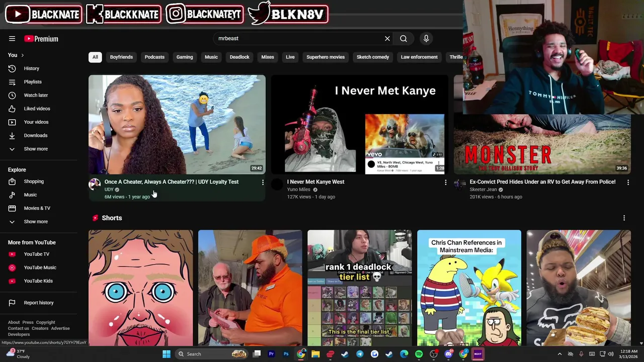Open Telegram from the taskbar
This screenshot has width=644, height=362.
[360, 354]
